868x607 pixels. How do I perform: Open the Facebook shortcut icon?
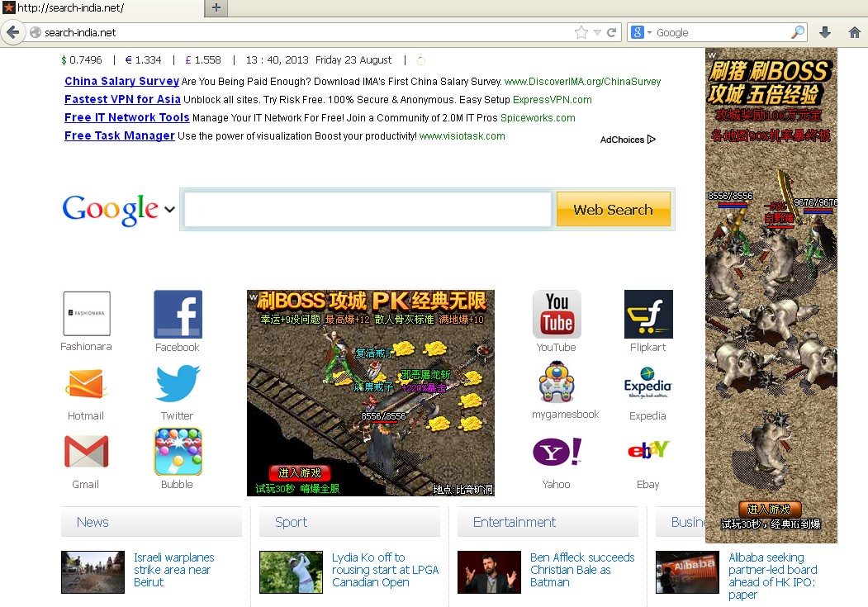click(x=178, y=314)
